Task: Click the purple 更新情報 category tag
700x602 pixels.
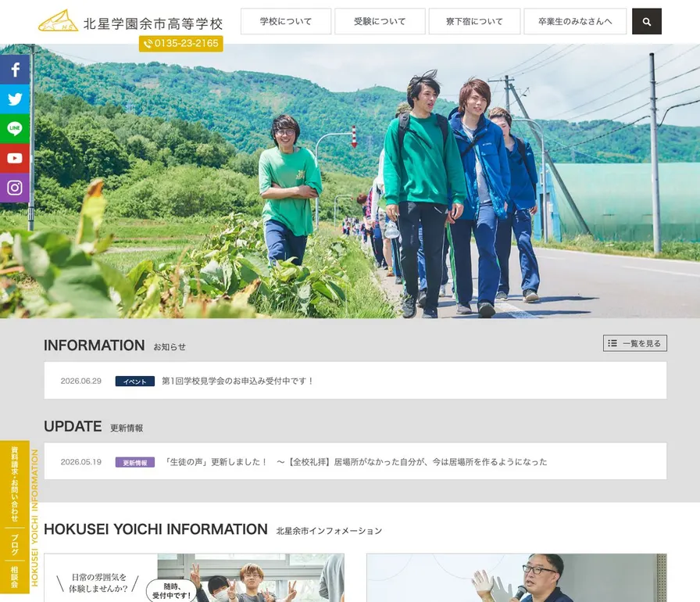Action: [x=135, y=462]
